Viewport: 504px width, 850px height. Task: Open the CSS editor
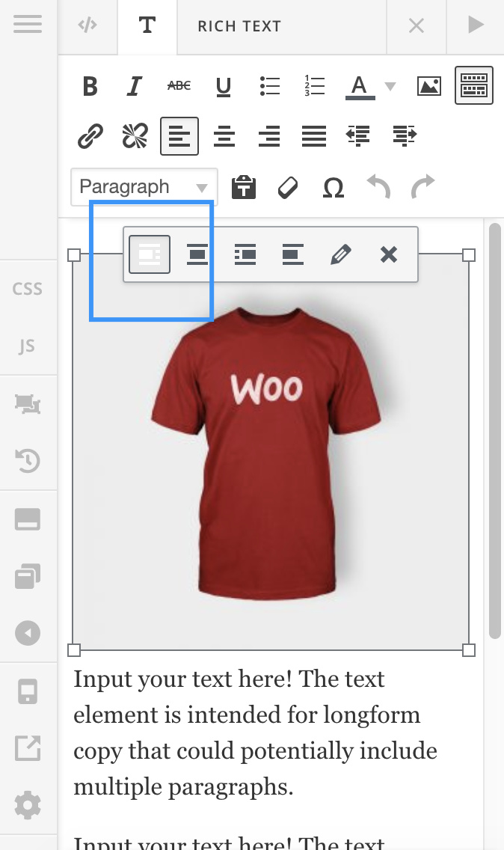(28, 289)
